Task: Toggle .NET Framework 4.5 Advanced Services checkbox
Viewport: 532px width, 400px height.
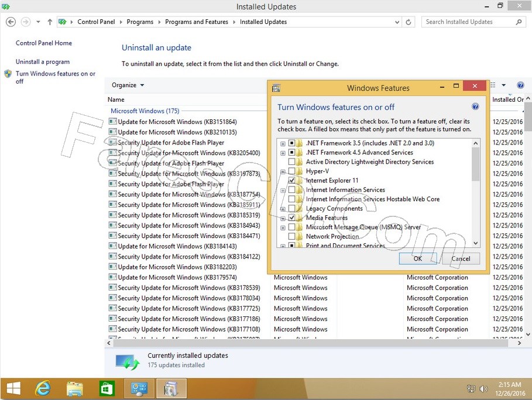Action: coord(291,153)
